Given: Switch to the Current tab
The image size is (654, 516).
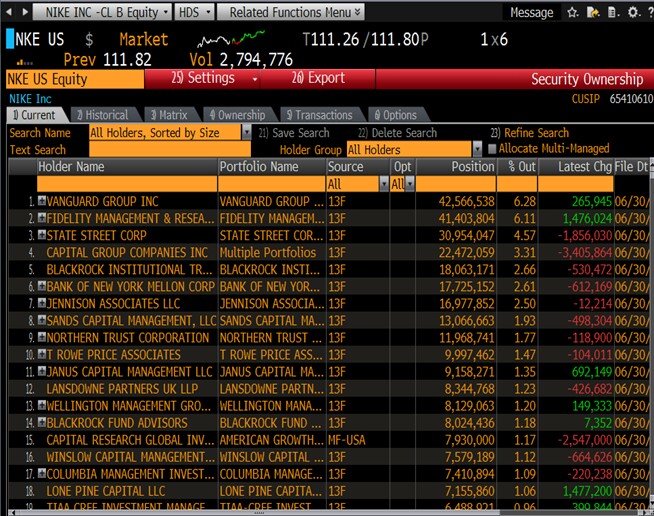Looking at the screenshot, I should 34,115.
